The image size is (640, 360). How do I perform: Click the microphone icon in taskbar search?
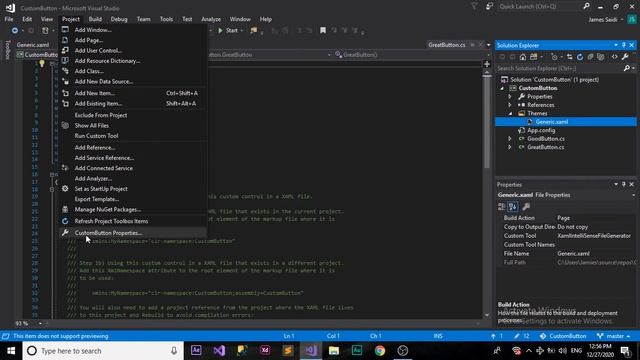pos(174,351)
